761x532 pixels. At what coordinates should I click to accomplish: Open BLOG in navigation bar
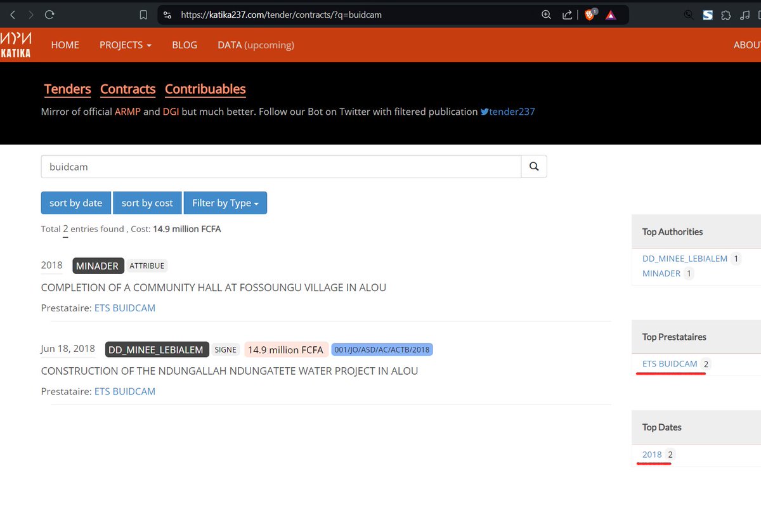[x=185, y=45]
